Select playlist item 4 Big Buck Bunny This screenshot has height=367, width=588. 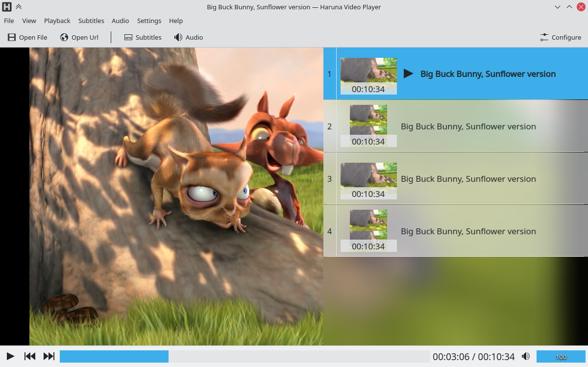[x=456, y=231]
